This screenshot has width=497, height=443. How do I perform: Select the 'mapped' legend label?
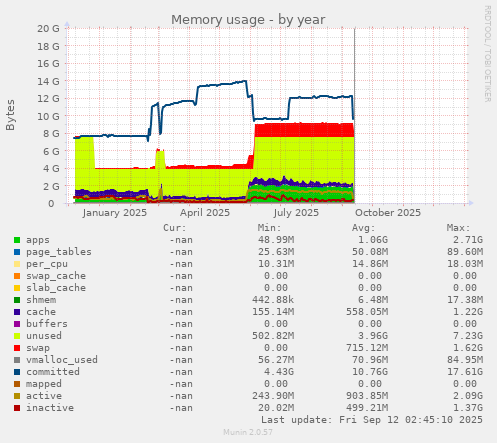tap(44, 384)
